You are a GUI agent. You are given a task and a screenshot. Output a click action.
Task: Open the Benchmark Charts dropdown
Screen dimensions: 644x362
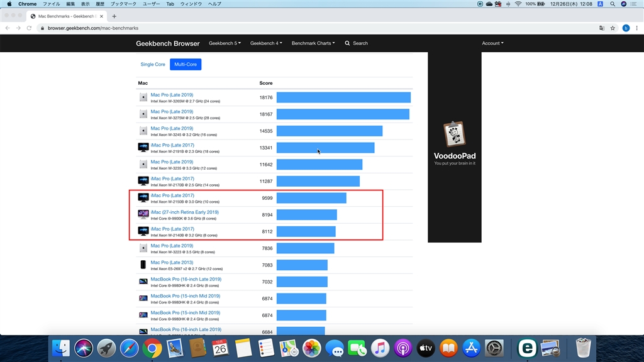(x=313, y=43)
